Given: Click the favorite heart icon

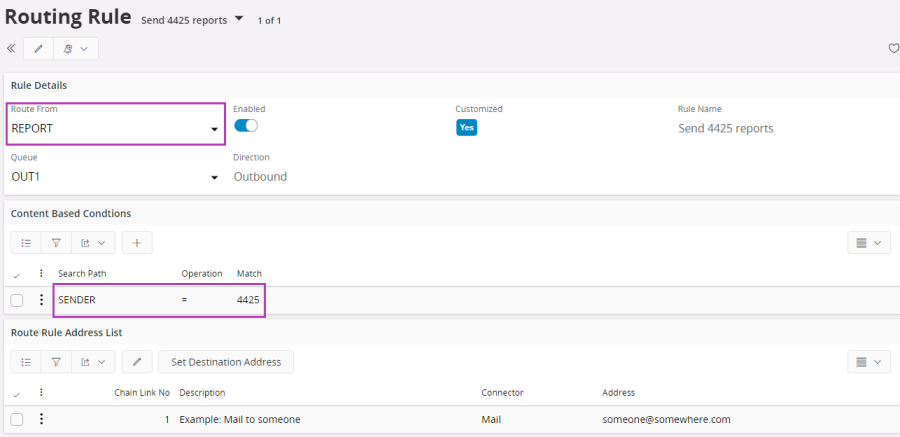Looking at the screenshot, I should pos(893,48).
